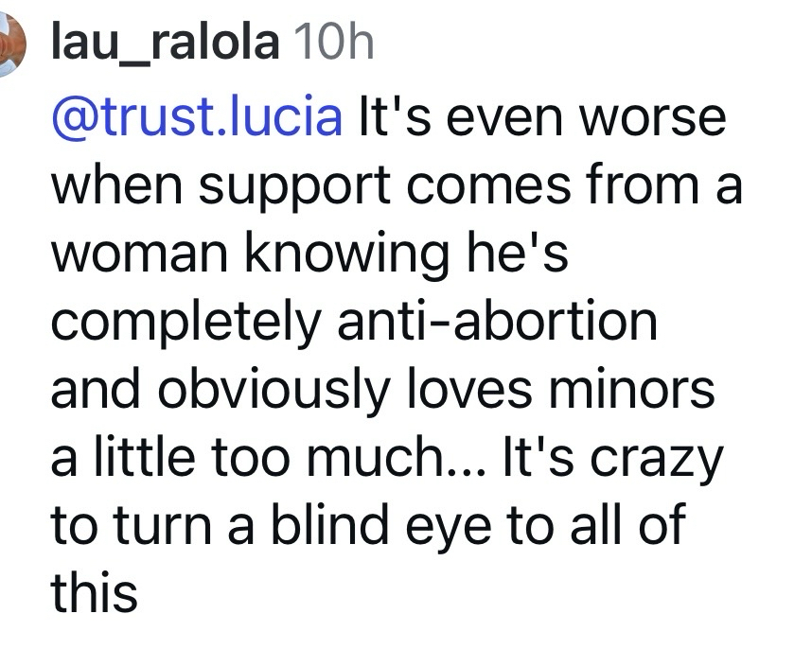The height and width of the screenshot is (649, 812).
Task: Click the 10h comment timestamp
Action: pyautogui.click(x=335, y=44)
